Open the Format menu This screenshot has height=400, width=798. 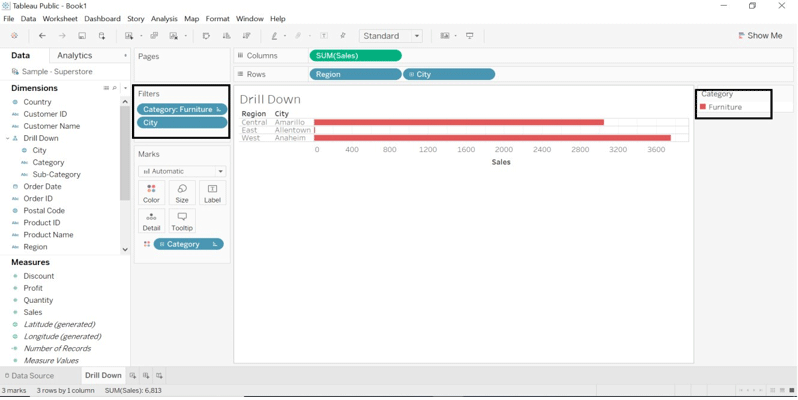tap(217, 19)
